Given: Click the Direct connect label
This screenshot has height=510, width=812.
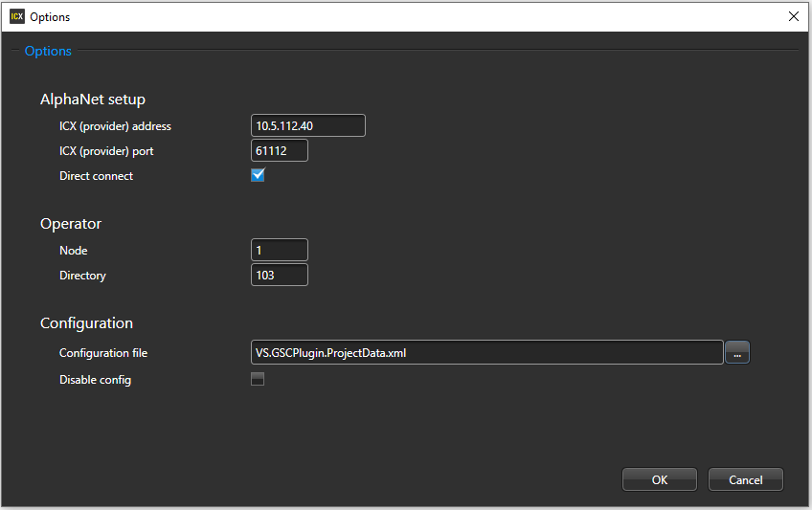Looking at the screenshot, I should coord(97,176).
